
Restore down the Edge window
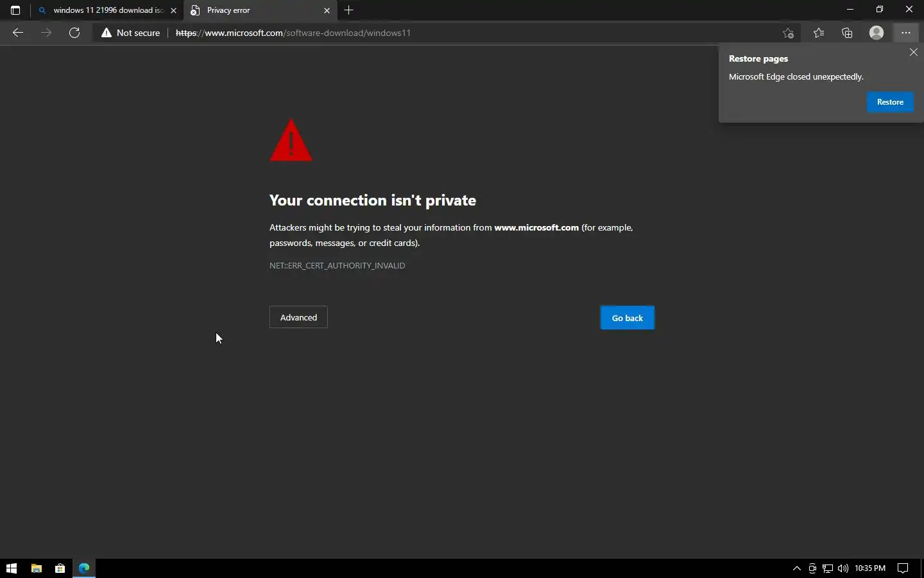(x=880, y=10)
